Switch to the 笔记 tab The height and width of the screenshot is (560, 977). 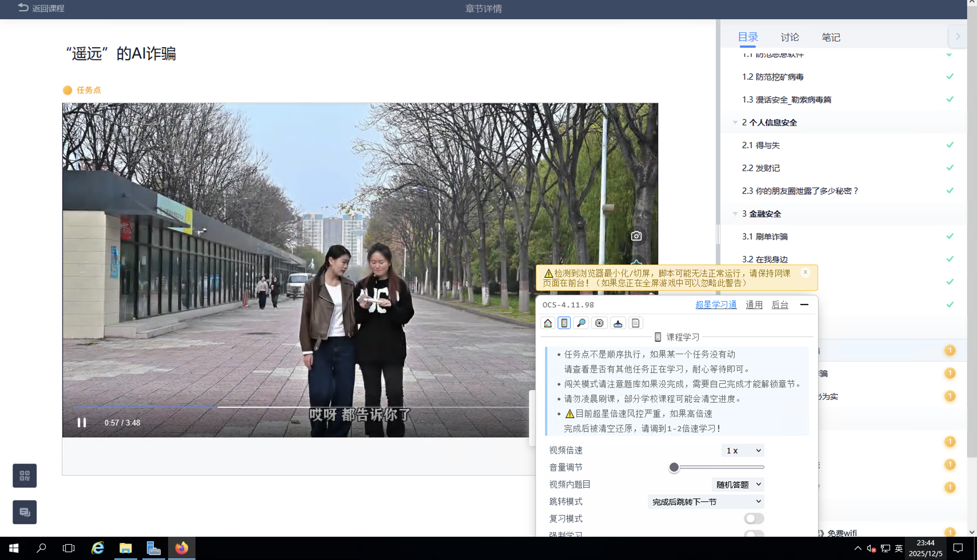pos(831,37)
